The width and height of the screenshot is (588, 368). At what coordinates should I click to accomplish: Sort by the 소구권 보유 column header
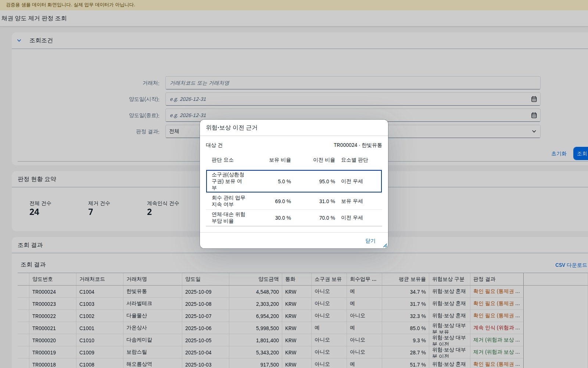pos(329,279)
